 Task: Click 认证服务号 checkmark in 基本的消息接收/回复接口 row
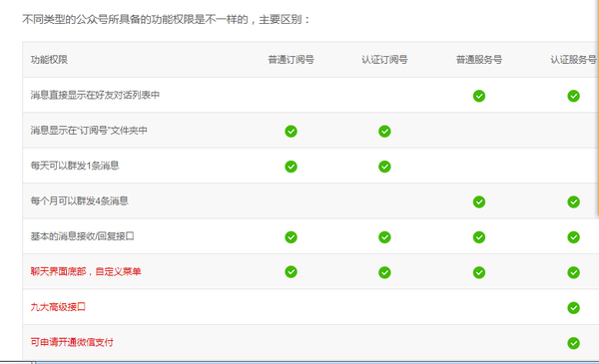pos(573,237)
